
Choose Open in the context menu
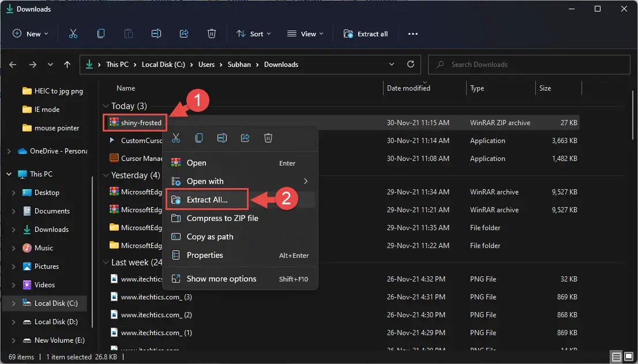[x=240, y=163]
